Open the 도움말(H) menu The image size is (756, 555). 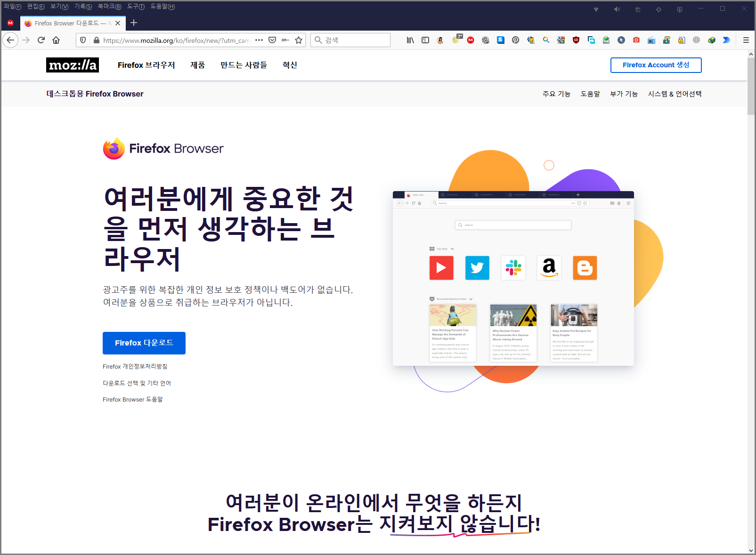coord(163,7)
